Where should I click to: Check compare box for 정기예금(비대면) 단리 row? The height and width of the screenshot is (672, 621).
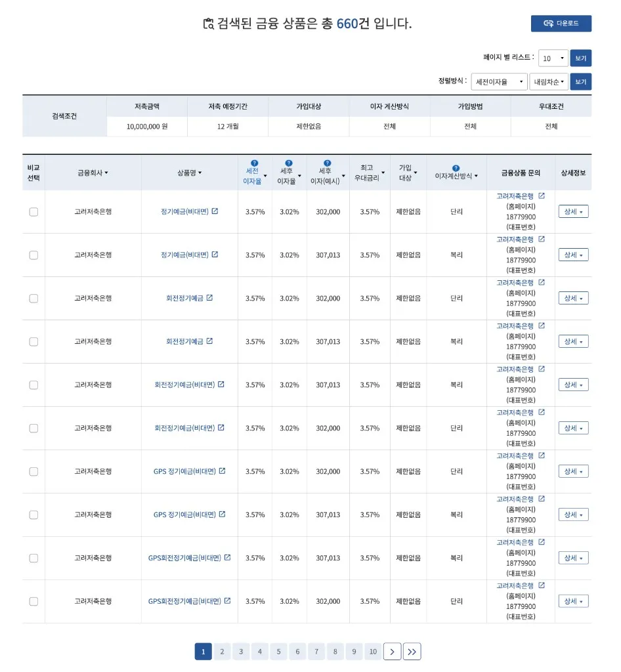(33, 212)
